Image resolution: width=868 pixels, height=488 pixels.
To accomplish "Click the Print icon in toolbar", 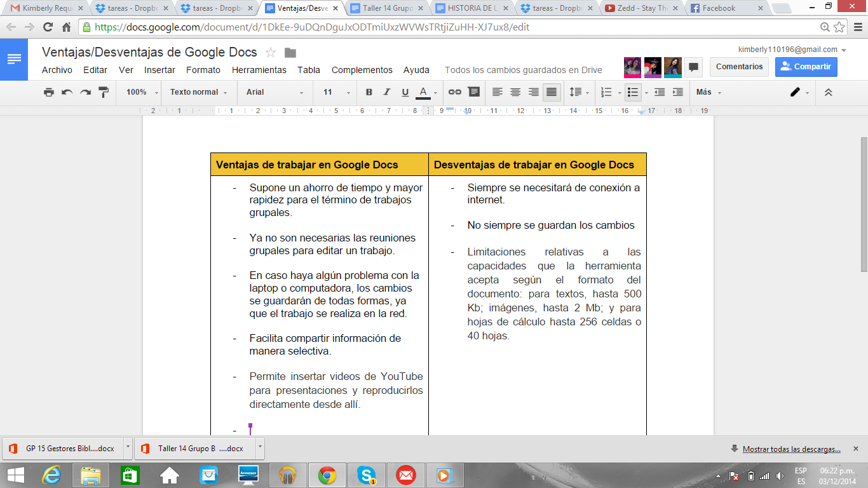I will [49, 92].
